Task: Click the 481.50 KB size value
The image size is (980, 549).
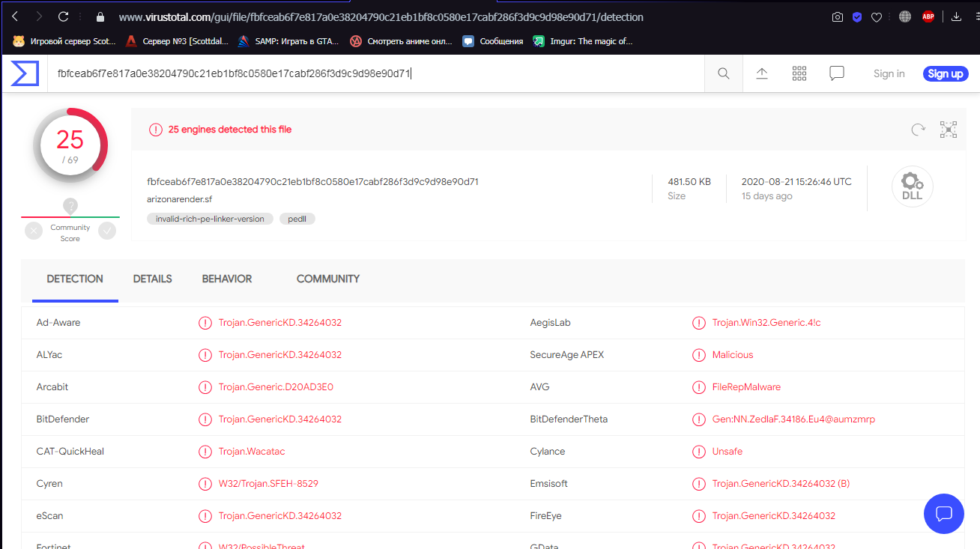Action: click(x=689, y=181)
